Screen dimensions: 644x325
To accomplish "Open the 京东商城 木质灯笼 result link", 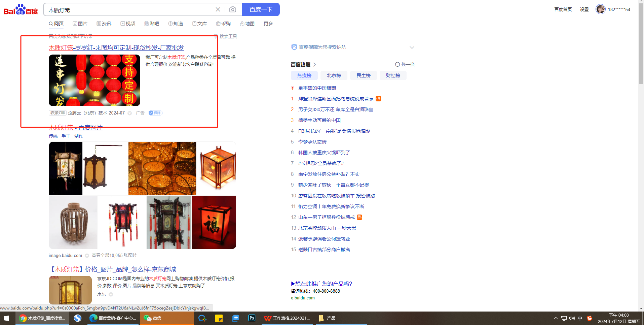I will tap(112, 269).
